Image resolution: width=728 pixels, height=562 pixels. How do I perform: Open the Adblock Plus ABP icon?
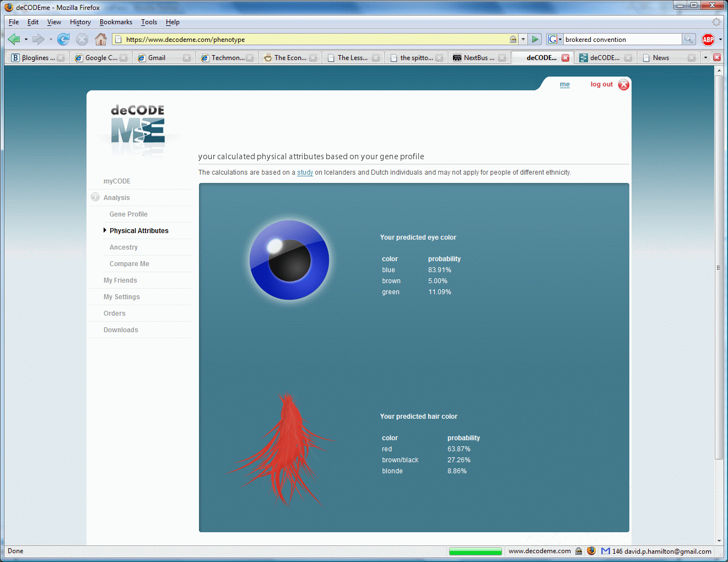(x=708, y=39)
